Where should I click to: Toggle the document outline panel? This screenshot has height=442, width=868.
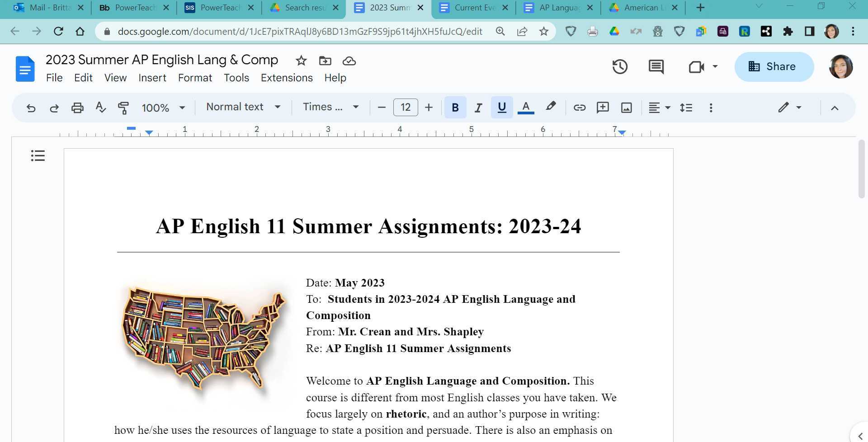pyautogui.click(x=38, y=155)
